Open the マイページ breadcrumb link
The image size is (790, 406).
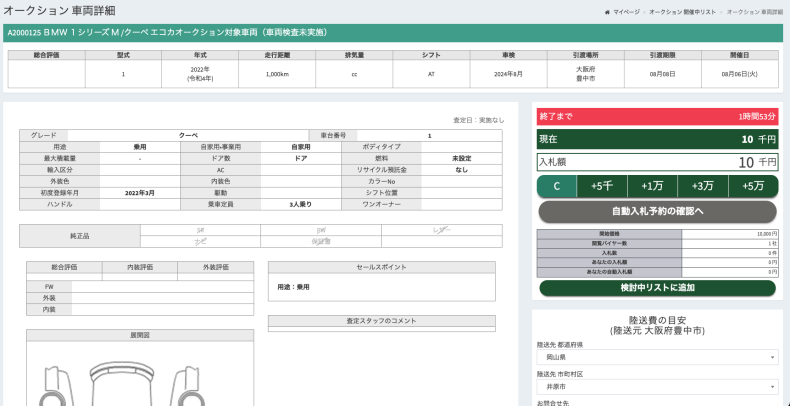click(x=626, y=11)
